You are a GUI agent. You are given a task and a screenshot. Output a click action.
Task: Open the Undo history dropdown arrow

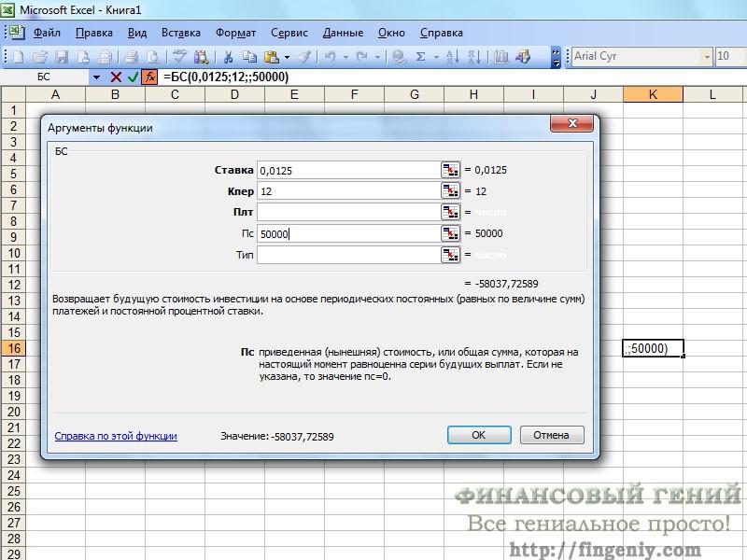pos(345,58)
